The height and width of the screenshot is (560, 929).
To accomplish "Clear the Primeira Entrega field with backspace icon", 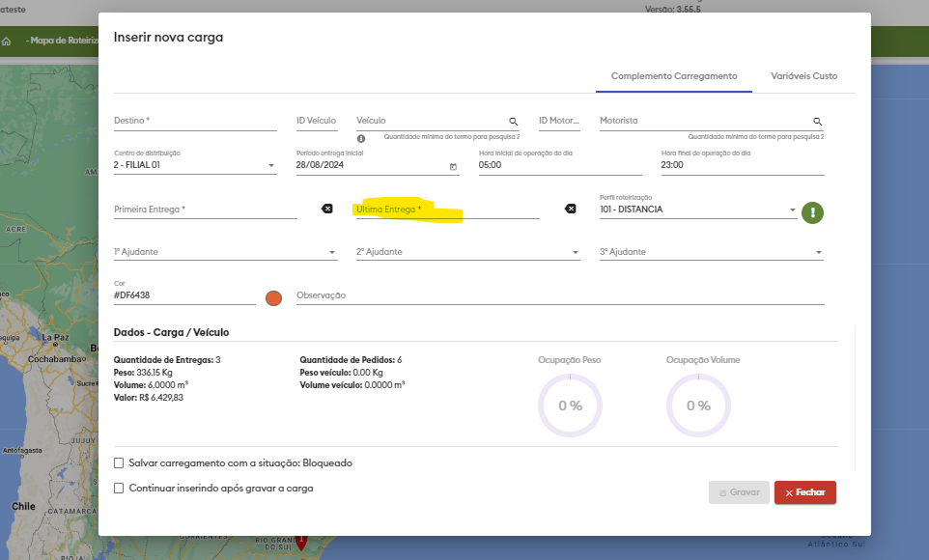I will tap(326, 209).
